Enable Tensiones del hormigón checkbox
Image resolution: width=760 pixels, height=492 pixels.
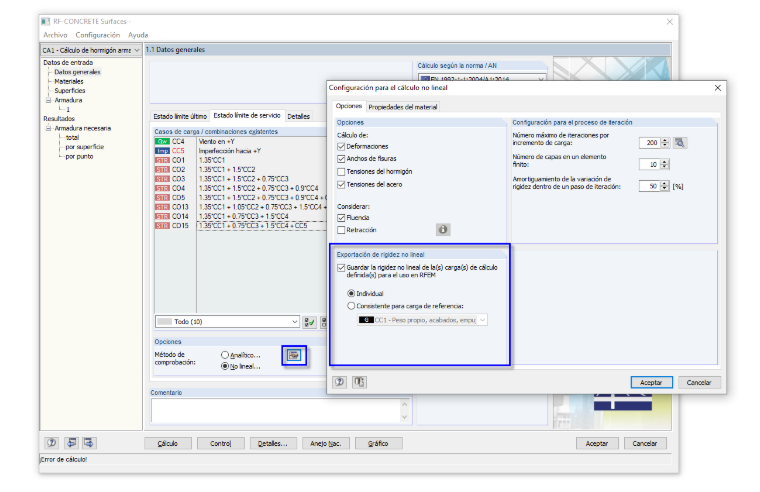pos(341,172)
